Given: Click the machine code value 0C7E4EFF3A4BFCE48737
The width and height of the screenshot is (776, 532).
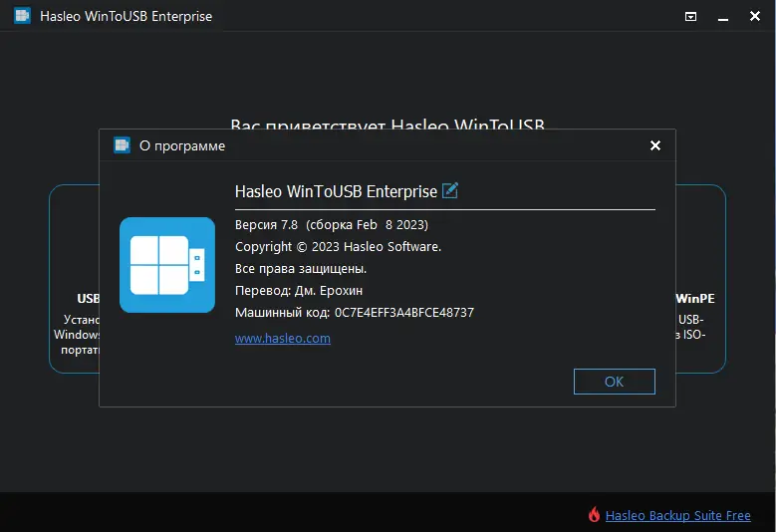Looking at the screenshot, I should pyautogui.click(x=404, y=313).
